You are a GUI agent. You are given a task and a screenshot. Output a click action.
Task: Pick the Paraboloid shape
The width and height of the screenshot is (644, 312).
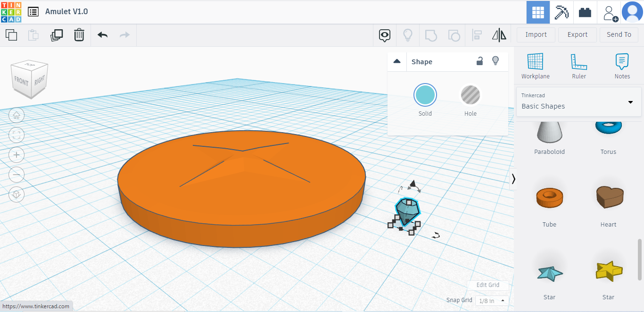(550, 132)
